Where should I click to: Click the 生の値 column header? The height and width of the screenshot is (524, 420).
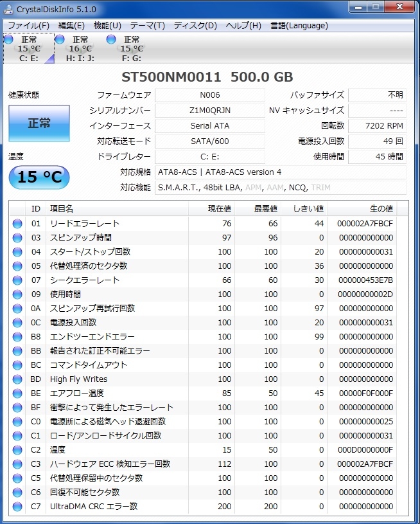click(x=362, y=209)
